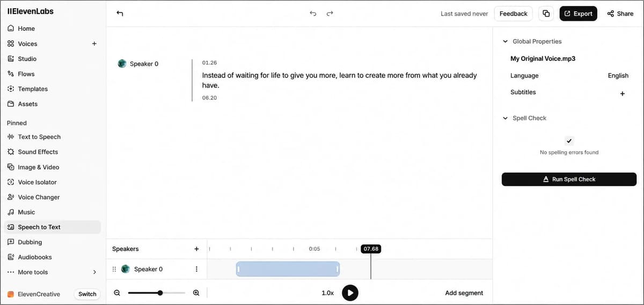Click the 0:05 mark on ruler

(x=314, y=249)
